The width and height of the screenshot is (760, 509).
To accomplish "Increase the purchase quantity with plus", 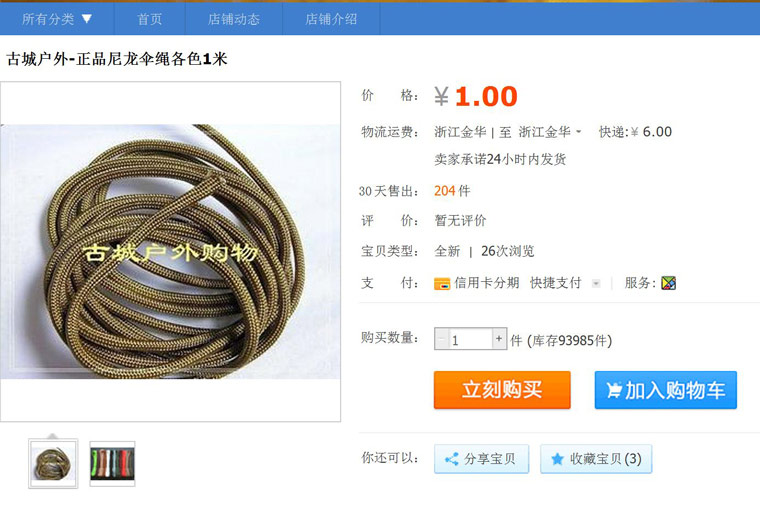I will [499, 339].
